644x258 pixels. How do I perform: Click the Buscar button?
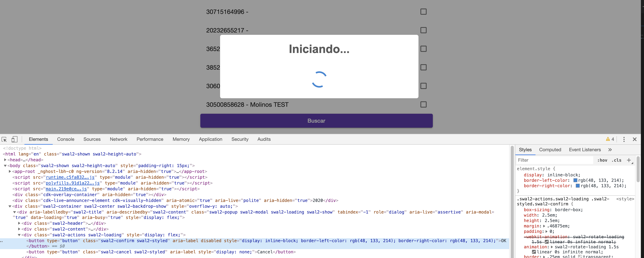click(316, 120)
